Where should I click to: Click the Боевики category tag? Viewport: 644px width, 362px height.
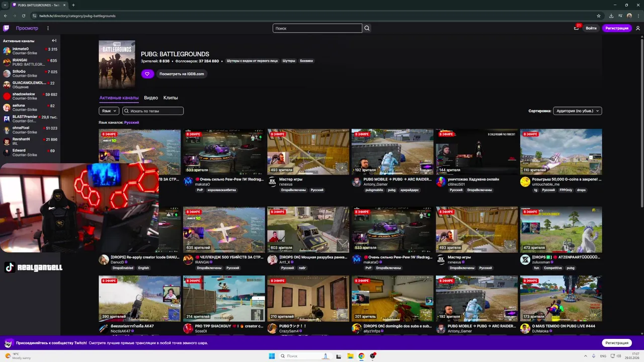coord(306,61)
